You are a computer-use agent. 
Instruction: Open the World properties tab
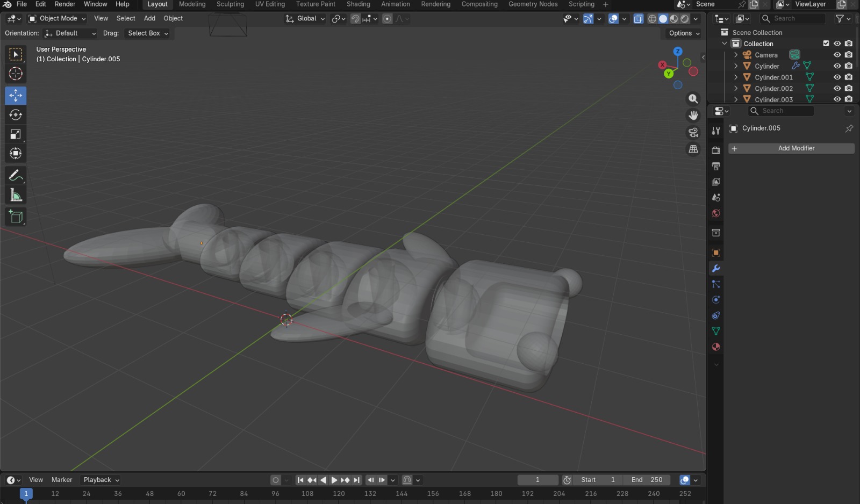click(716, 213)
